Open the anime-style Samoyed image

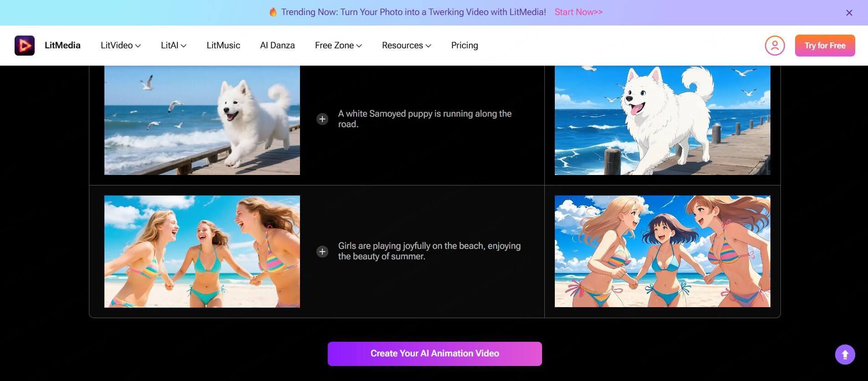pyautogui.click(x=662, y=120)
